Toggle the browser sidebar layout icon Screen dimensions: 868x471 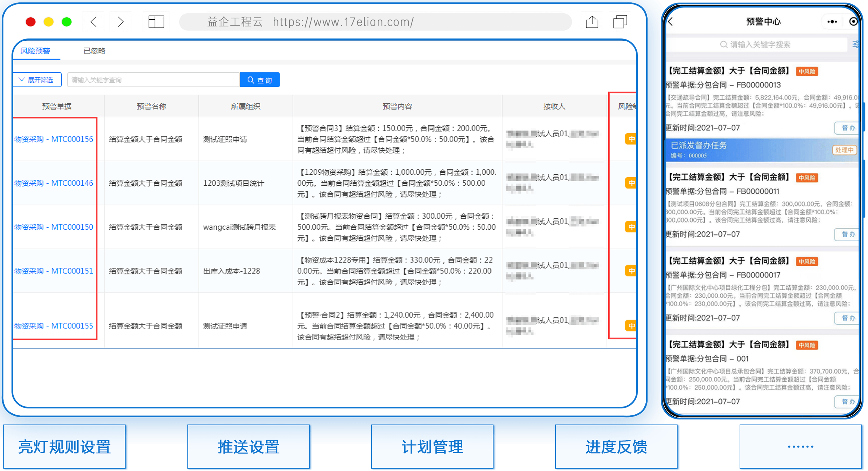tap(156, 22)
